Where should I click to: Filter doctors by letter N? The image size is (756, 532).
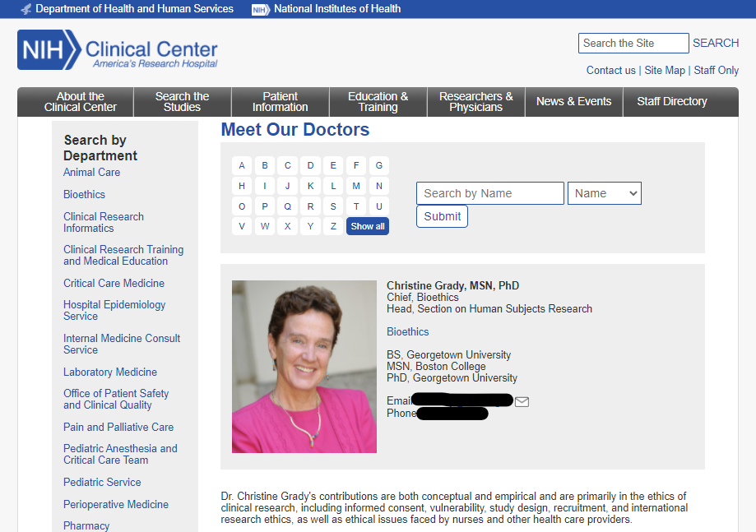379,186
